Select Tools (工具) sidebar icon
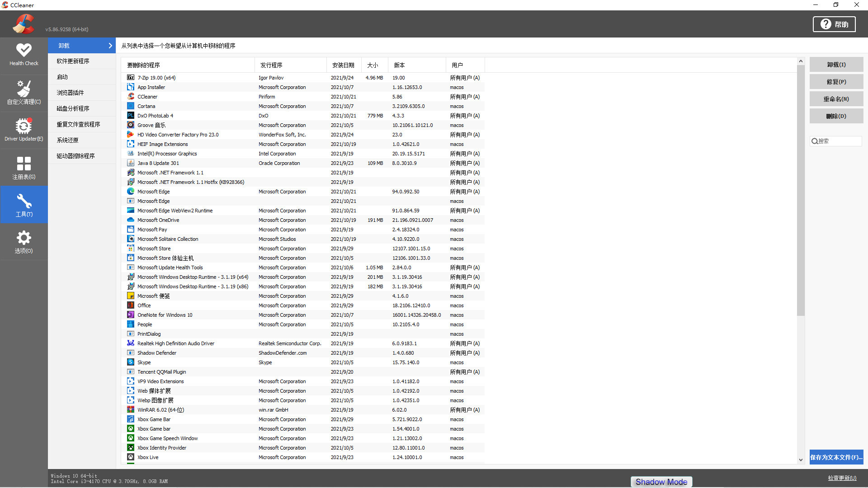The width and height of the screenshot is (868, 488). [x=24, y=205]
